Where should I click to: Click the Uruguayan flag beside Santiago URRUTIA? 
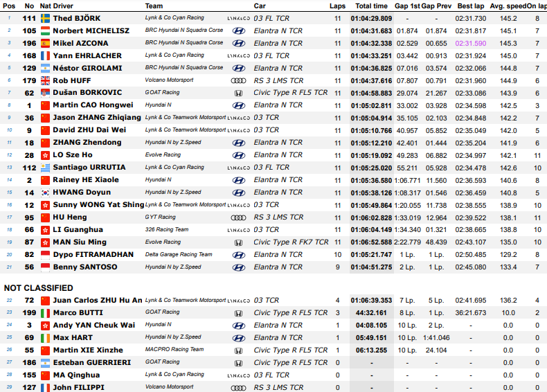pos(45,168)
